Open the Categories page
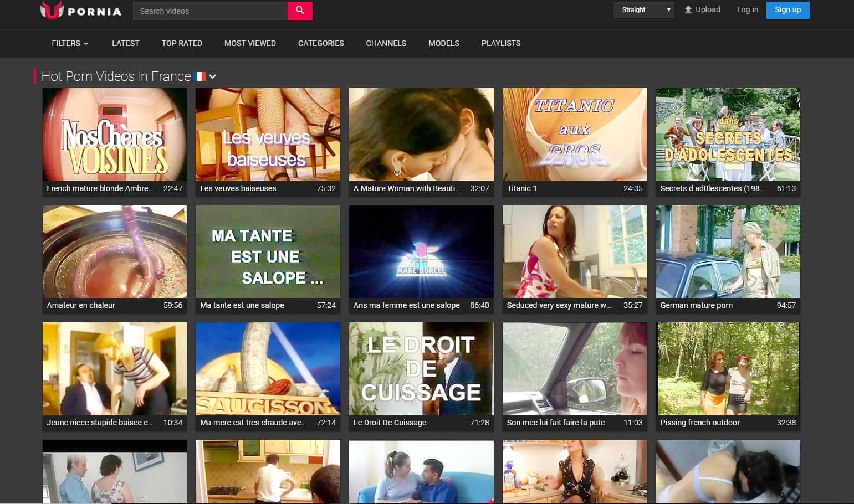 (x=321, y=43)
